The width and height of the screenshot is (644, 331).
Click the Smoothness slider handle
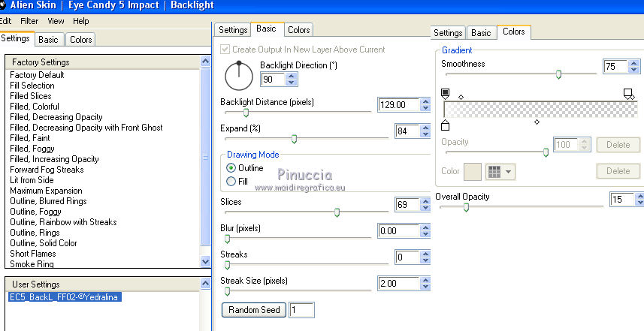[558, 74]
